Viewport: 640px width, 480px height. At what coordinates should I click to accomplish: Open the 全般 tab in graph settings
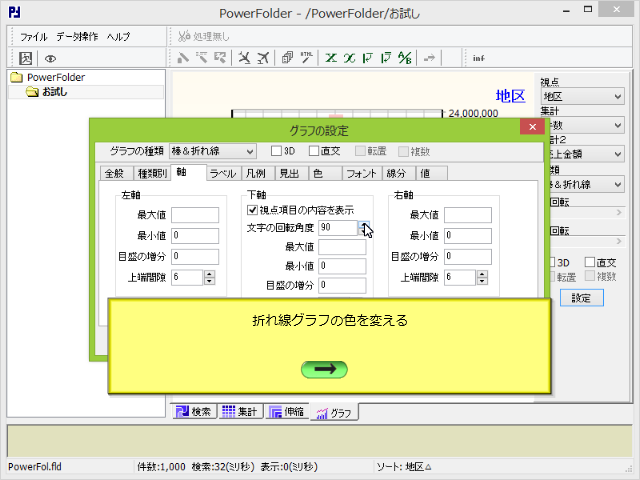[116, 173]
